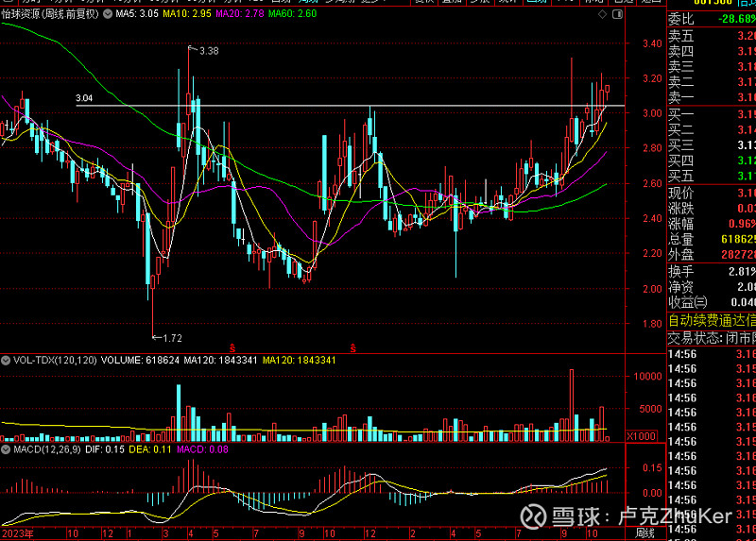756x541 pixels.
Task: Click the 3.40 level on price axis
Action: 652,43
